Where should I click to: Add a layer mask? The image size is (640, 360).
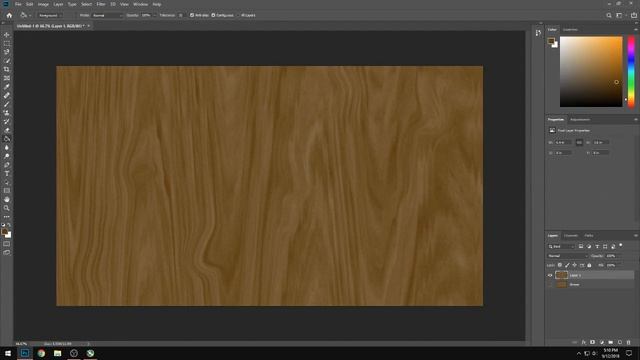[592, 342]
